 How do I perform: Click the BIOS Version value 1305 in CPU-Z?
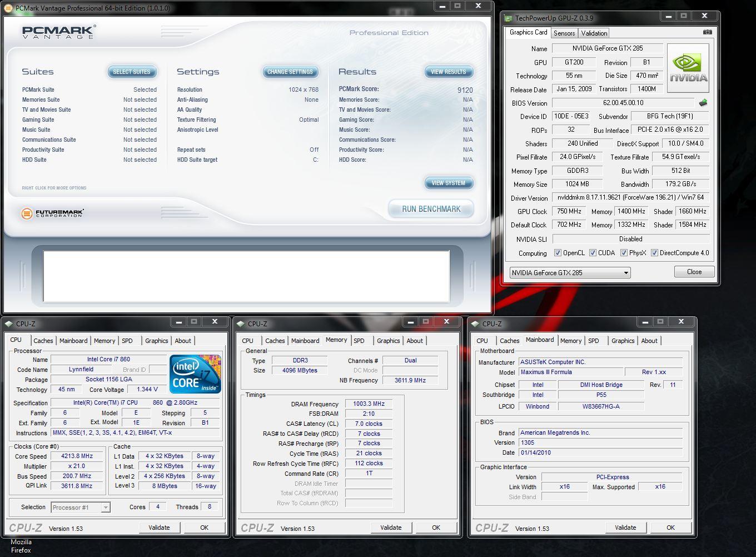[600, 443]
